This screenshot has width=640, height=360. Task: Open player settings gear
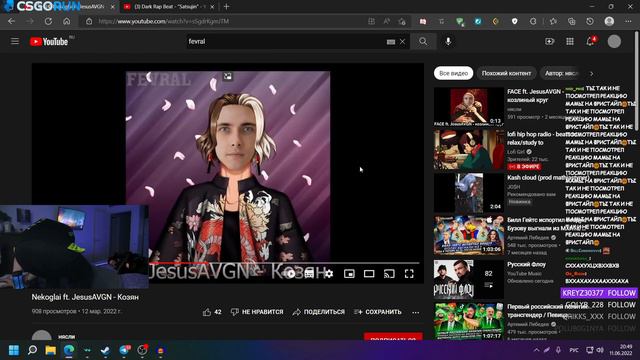coord(329,274)
